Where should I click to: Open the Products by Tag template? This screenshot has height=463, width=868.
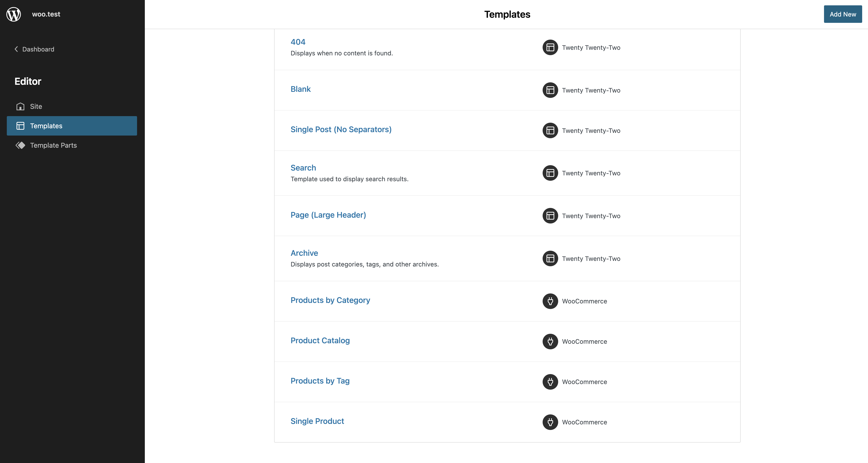pyautogui.click(x=320, y=381)
